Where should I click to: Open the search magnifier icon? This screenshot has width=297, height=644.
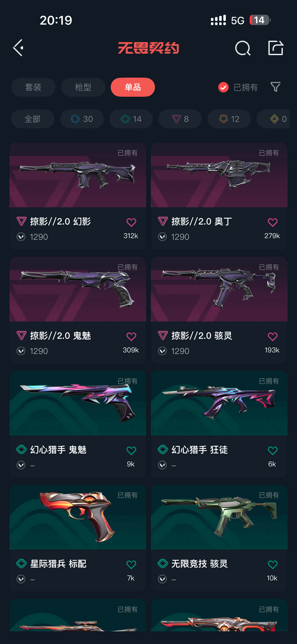[243, 48]
